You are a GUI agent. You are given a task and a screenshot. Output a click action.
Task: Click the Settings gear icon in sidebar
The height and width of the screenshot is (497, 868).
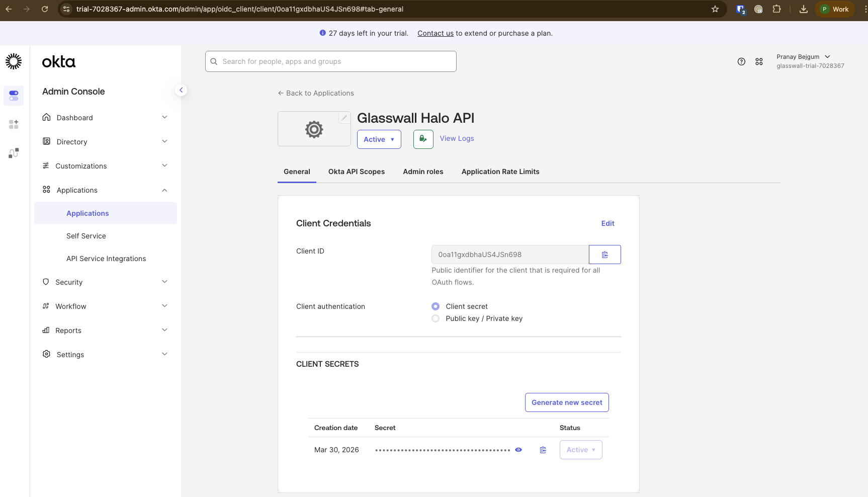point(46,354)
